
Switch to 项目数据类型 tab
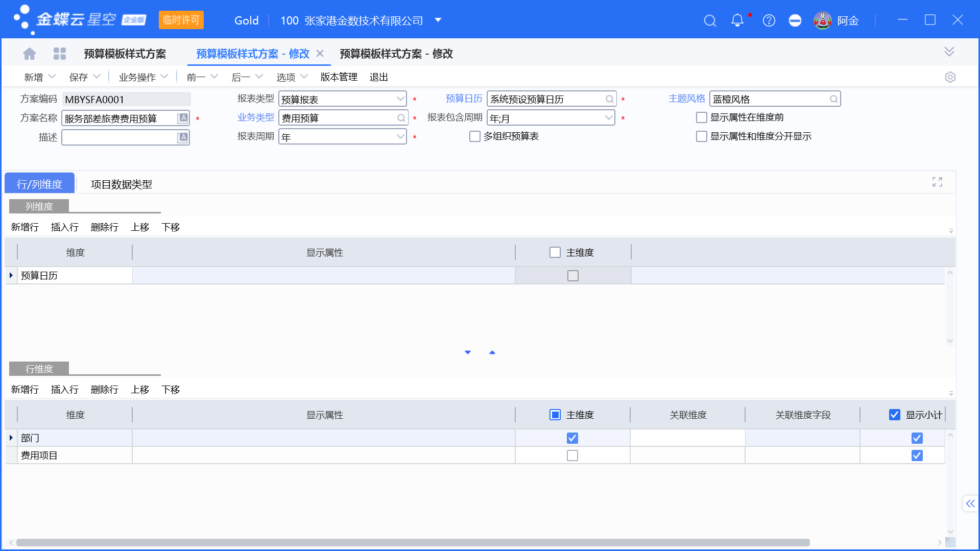[x=121, y=184]
